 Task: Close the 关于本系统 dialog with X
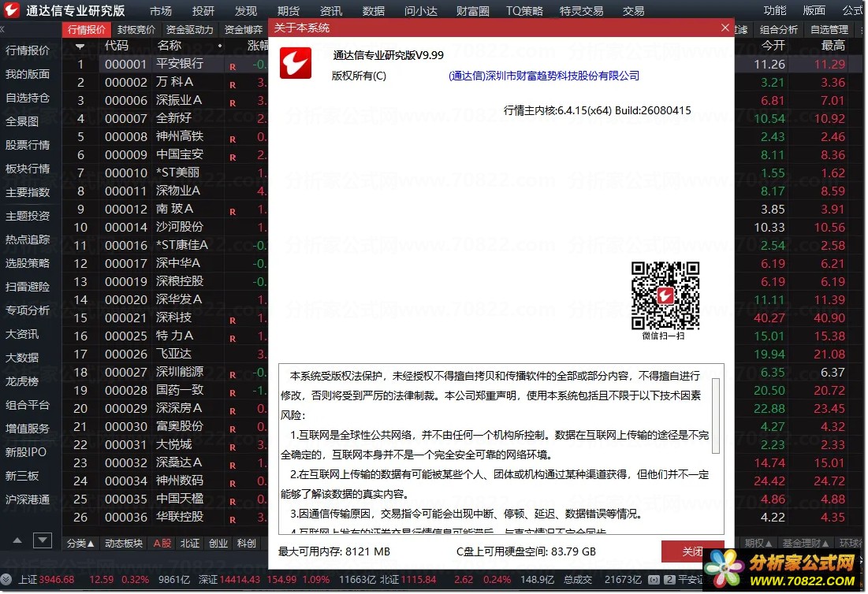point(725,28)
